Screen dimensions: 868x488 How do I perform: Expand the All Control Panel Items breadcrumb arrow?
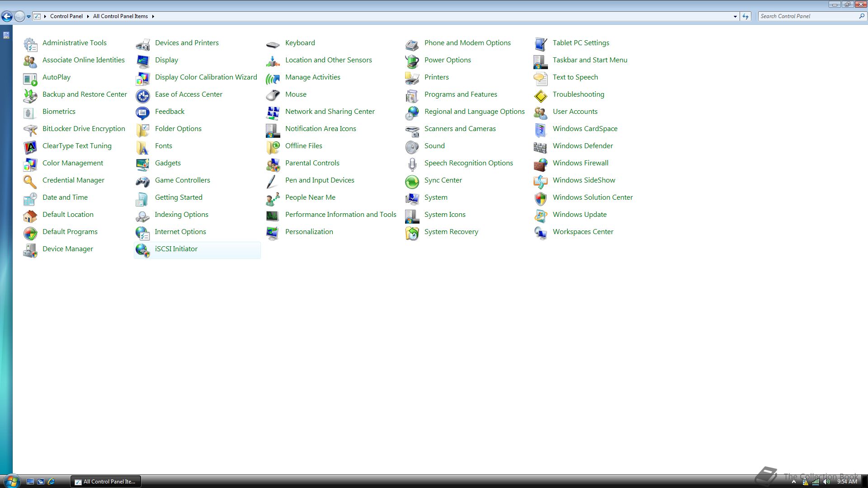153,16
